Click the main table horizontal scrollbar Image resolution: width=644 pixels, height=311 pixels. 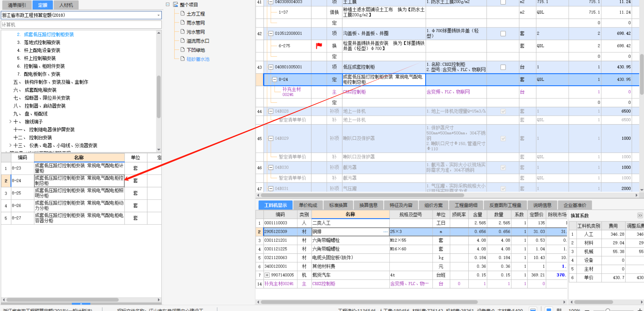click(x=362, y=195)
